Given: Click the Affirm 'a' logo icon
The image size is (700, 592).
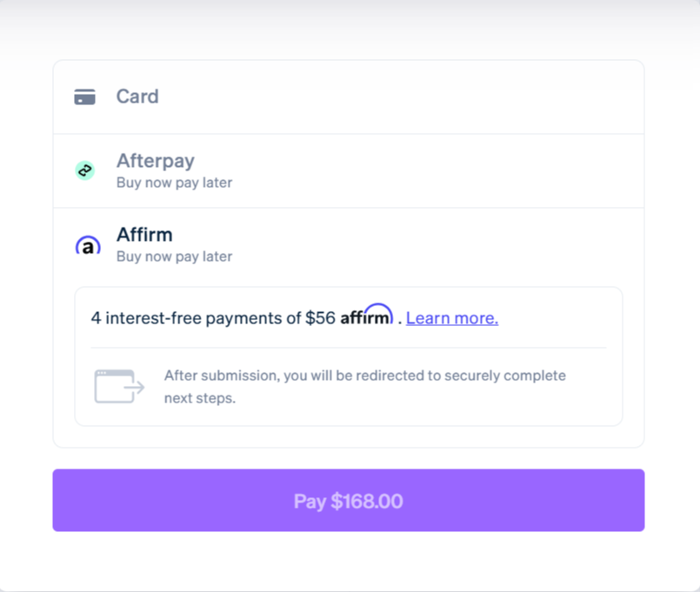Looking at the screenshot, I should (88, 245).
